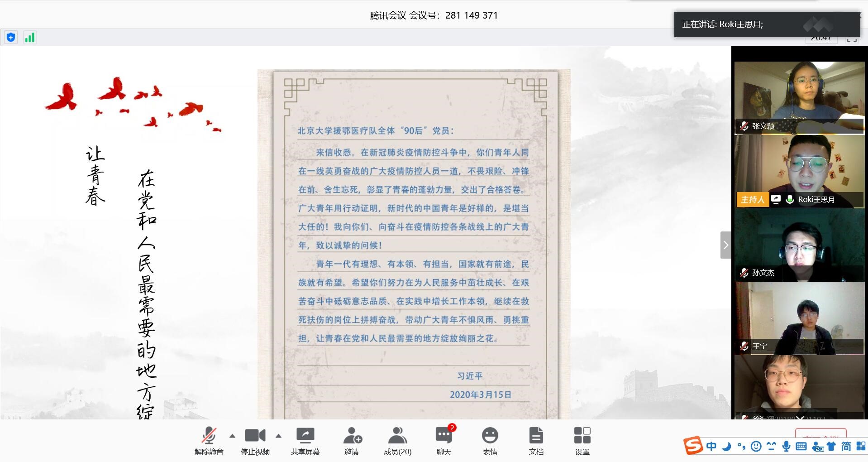Click Sogou voice input microphone icon

click(x=787, y=447)
